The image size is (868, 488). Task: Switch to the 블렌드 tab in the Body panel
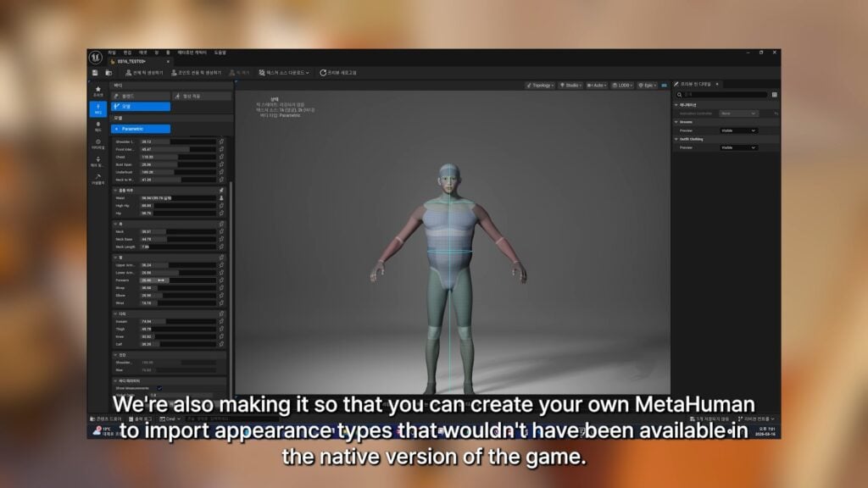coord(140,94)
